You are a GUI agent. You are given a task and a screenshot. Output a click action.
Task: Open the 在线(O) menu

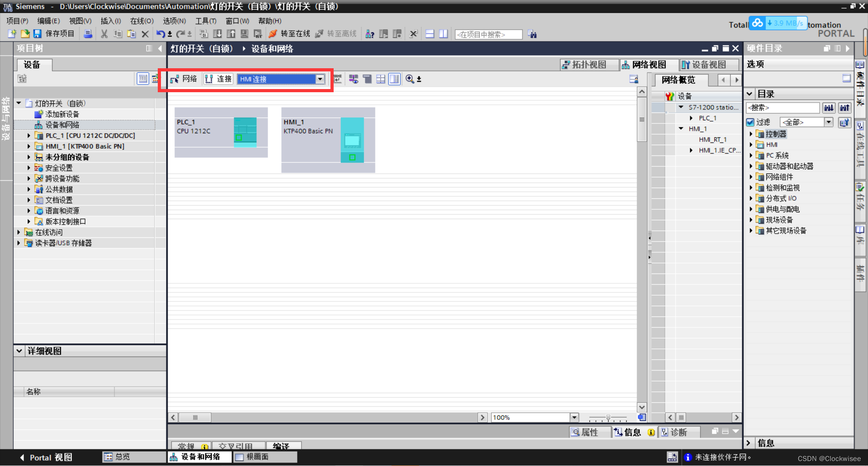[x=142, y=21]
